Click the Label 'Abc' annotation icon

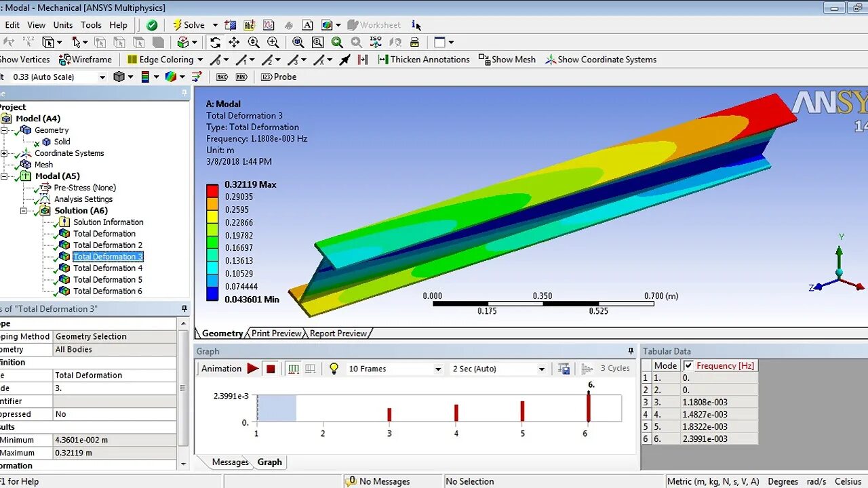tap(250, 25)
